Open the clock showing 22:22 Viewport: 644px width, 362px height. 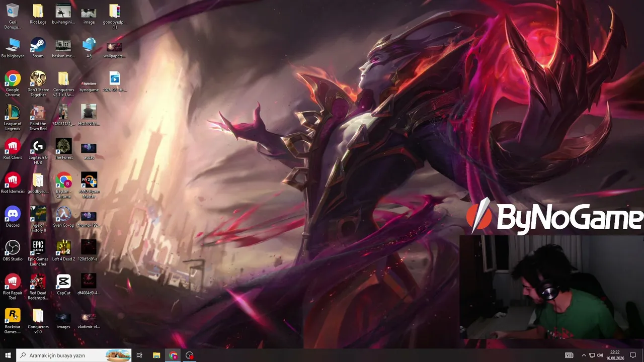(614, 355)
